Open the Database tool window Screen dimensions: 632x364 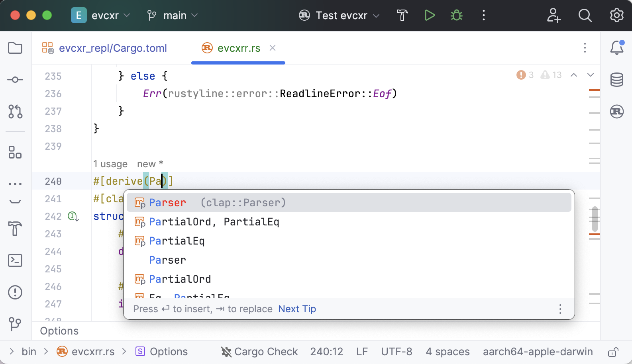point(616,80)
